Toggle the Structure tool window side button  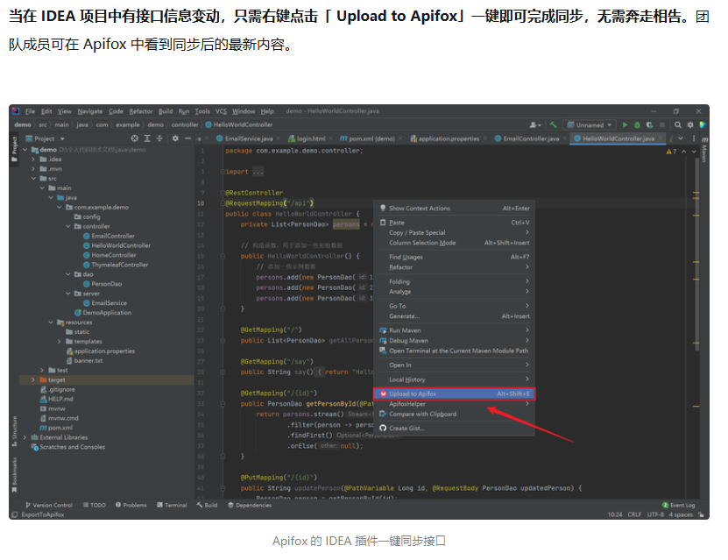coord(14,431)
